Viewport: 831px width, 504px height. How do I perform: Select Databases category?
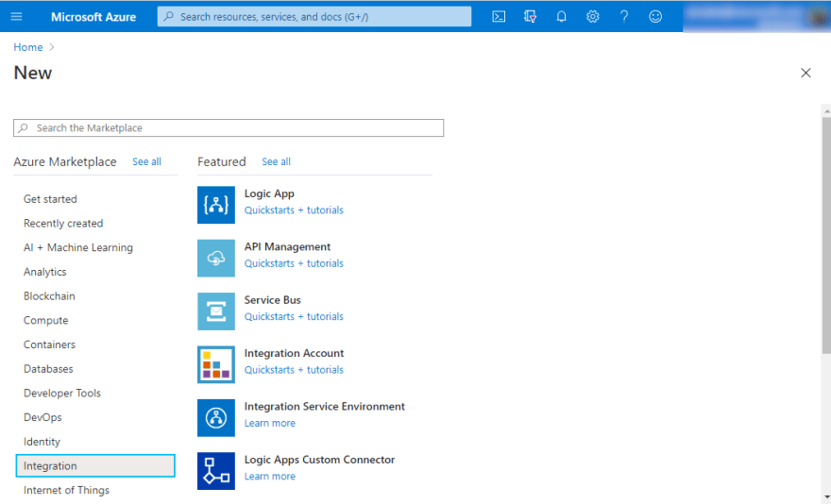(48, 369)
